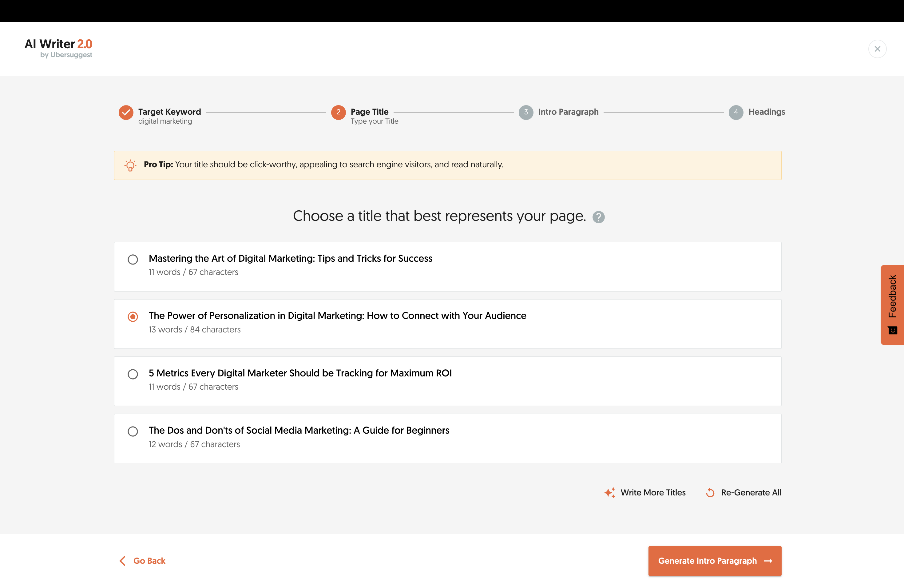Click the step 3 Intro Paragraph circle
The height and width of the screenshot is (588, 904).
click(526, 112)
